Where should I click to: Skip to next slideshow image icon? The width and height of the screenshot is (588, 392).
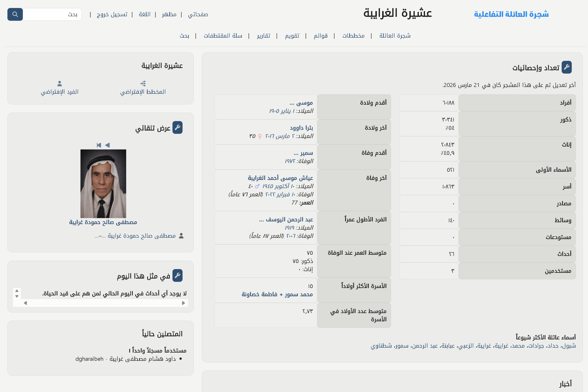[x=99, y=145]
